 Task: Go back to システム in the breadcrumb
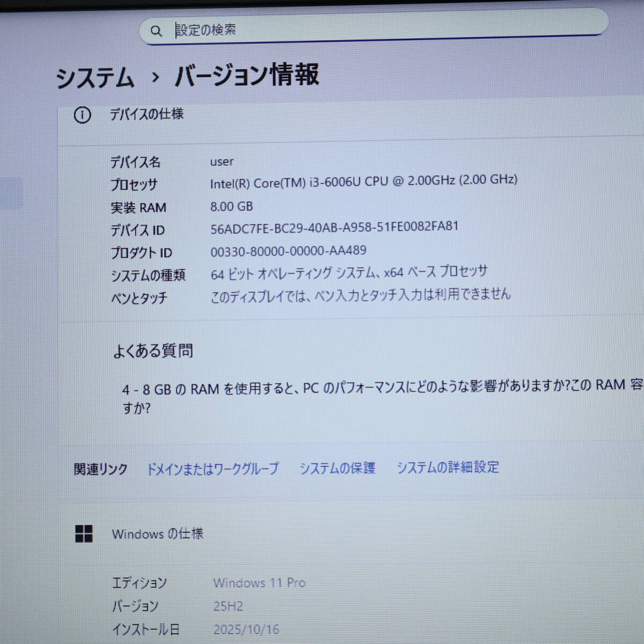pyautogui.click(x=95, y=78)
